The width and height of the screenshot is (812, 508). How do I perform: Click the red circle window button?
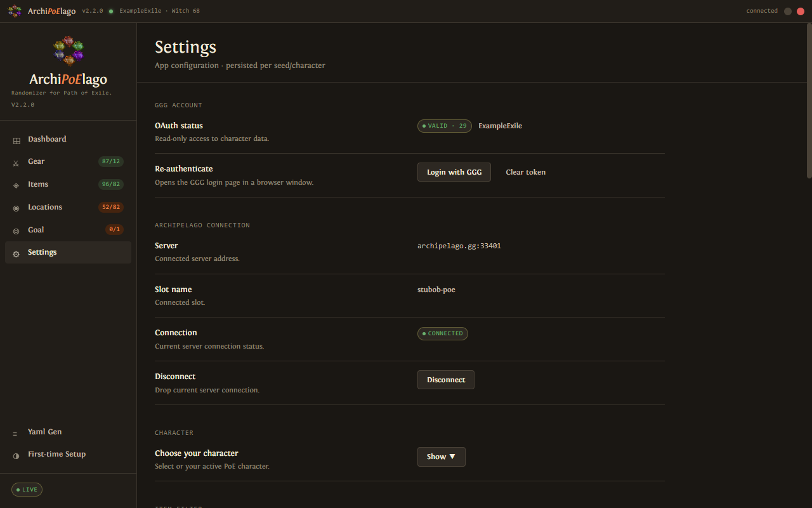(x=801, y=11)
